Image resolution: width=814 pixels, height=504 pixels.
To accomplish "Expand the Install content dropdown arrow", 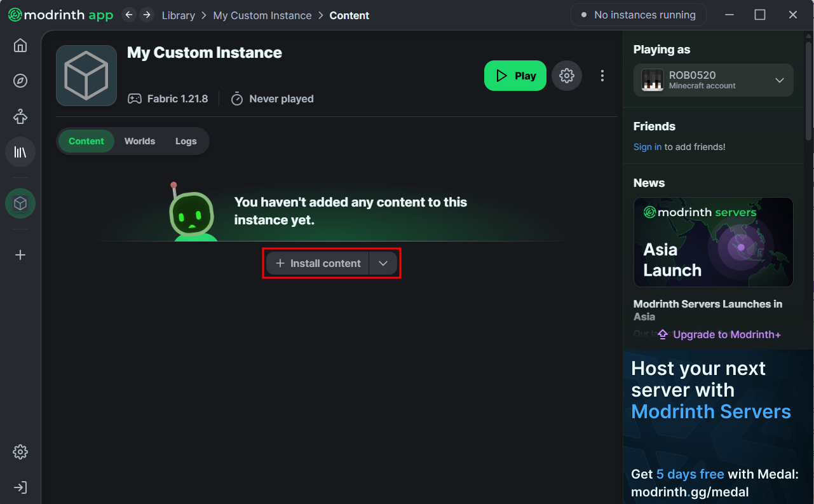I will pyautogui.click(x=383, y=263).
